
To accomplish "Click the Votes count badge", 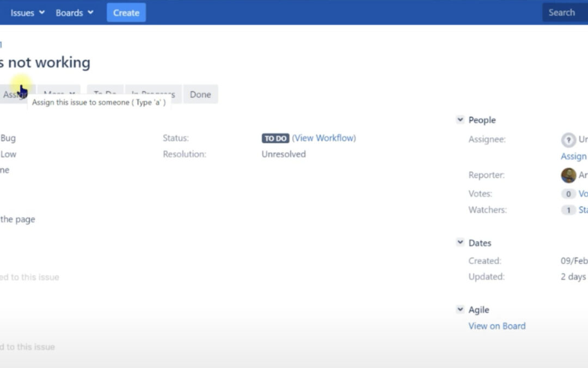I will (568, 194).
